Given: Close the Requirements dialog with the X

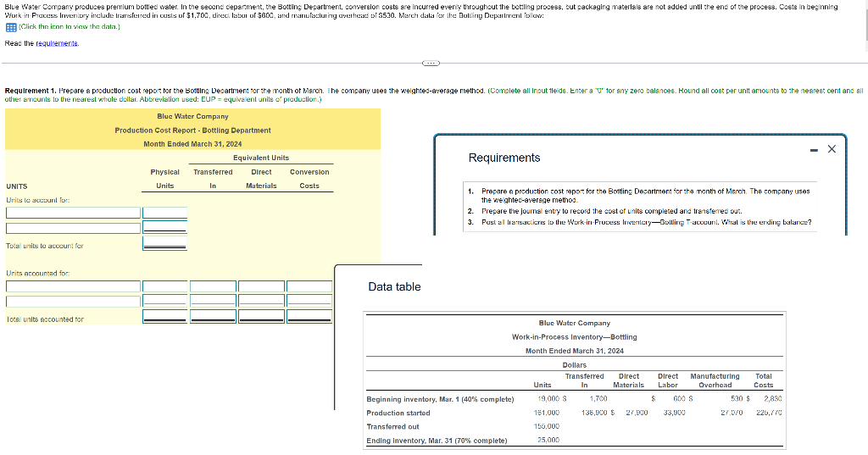Looking at the screenshot, I should (x=832, y=149).
